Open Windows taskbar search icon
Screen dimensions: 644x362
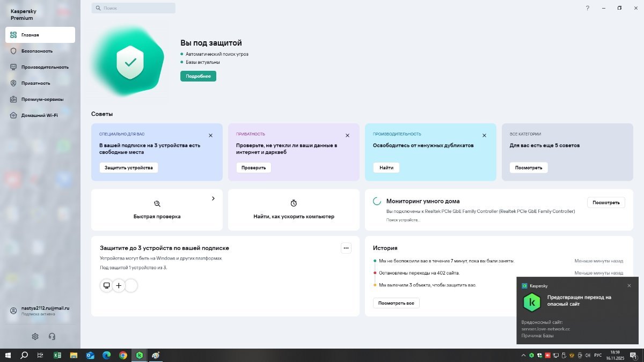pyautogui.click(x=24, y=355)
